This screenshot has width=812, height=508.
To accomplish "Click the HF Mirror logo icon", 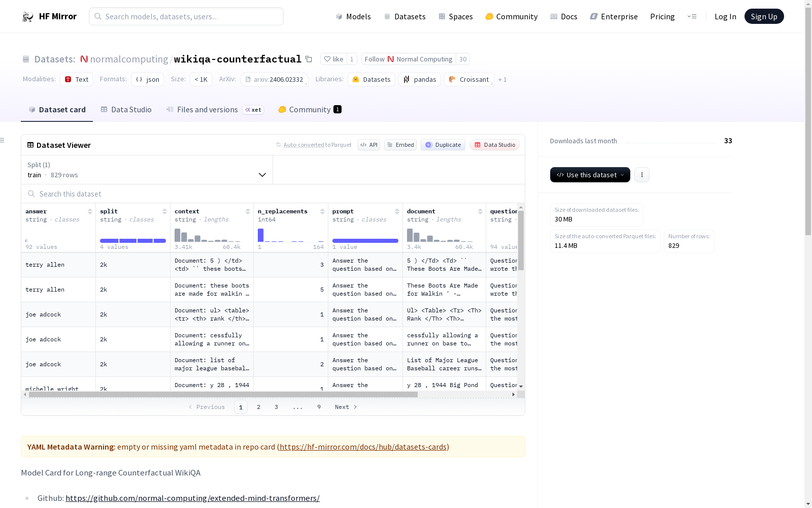I will click(28, 17).
